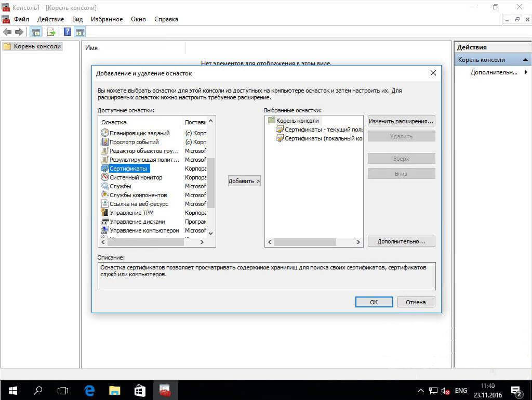532x400 pixels.
Task: Close the Добавление и удаление оснасток dialog
Action: coord(433,73)
